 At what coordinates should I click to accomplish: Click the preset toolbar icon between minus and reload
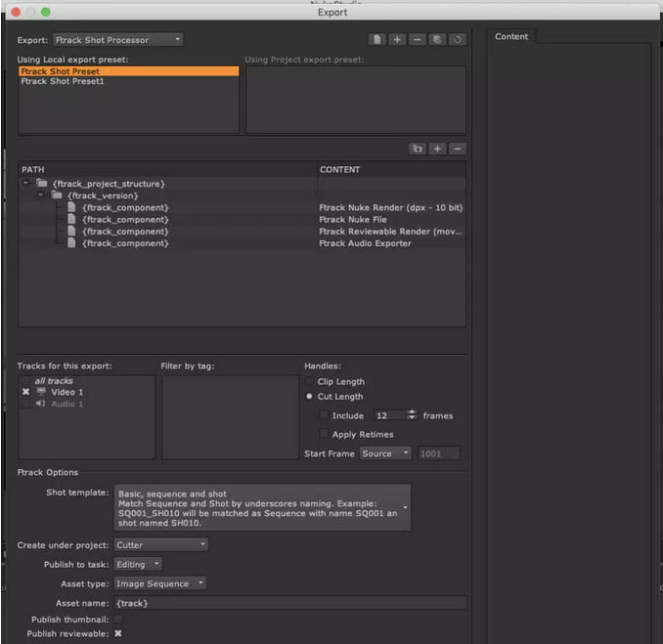tap(437, 40)
